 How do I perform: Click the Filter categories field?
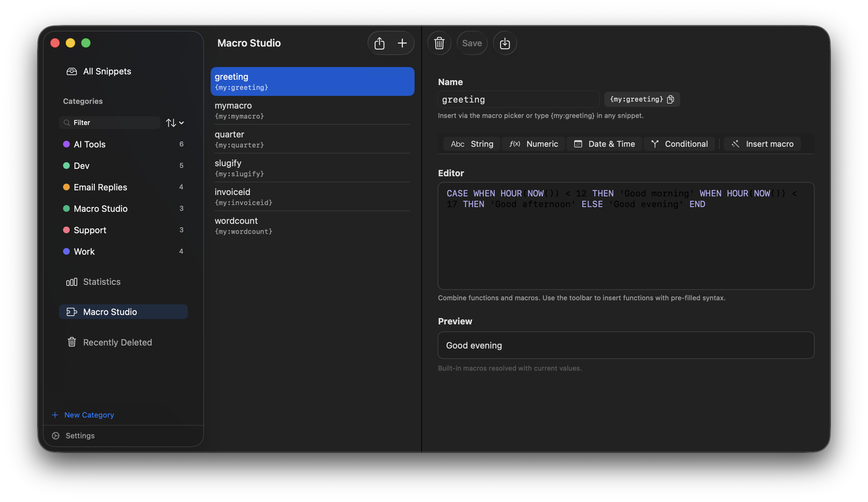110,123
